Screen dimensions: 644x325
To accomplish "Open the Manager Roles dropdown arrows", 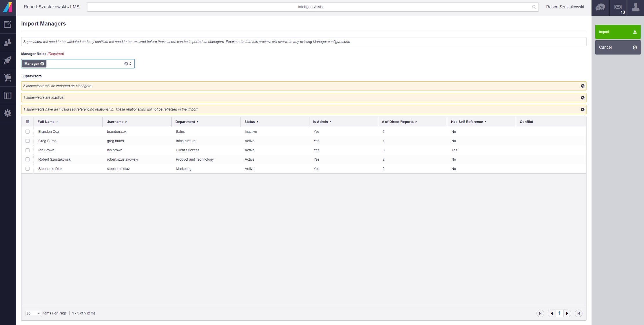I will click(x=130, y=64).
